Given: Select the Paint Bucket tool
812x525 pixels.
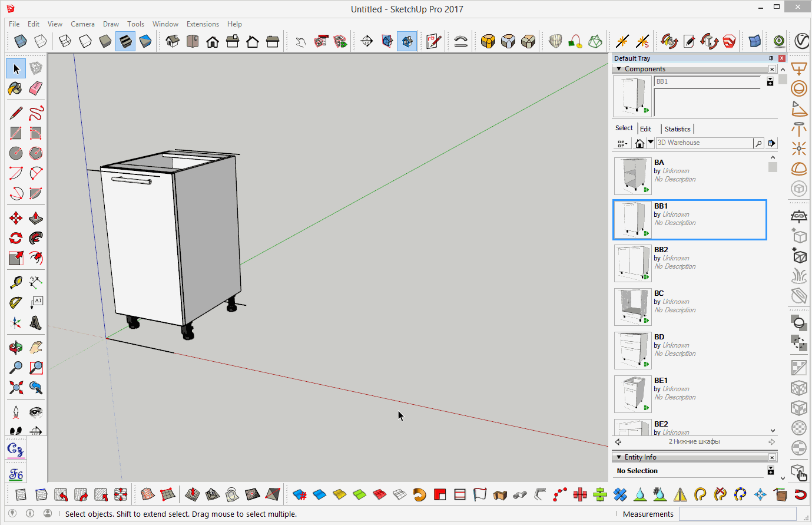Looking at the screenshot, I should [15, 88].
